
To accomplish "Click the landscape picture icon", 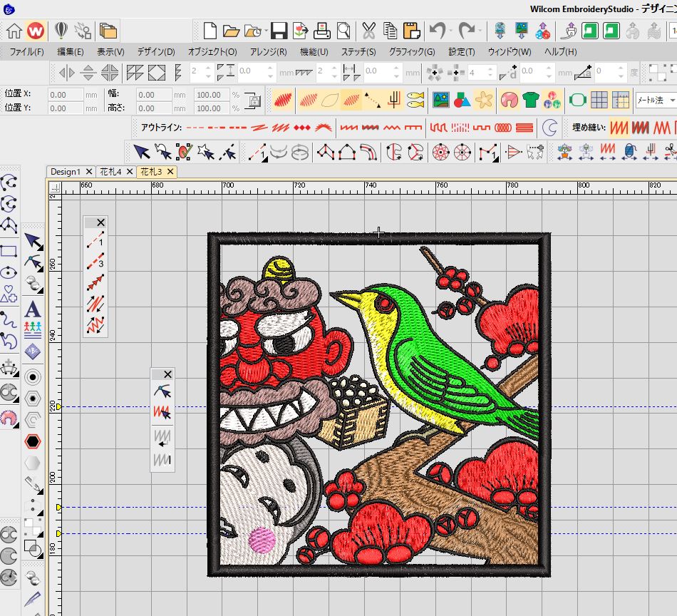I will click(441, 101).
